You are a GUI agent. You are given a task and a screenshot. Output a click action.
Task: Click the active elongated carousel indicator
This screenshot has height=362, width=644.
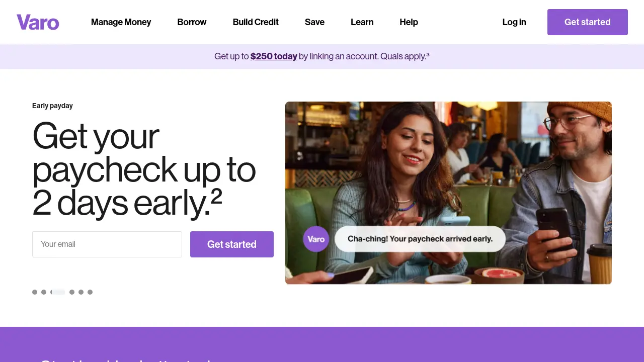click(58, 292)
